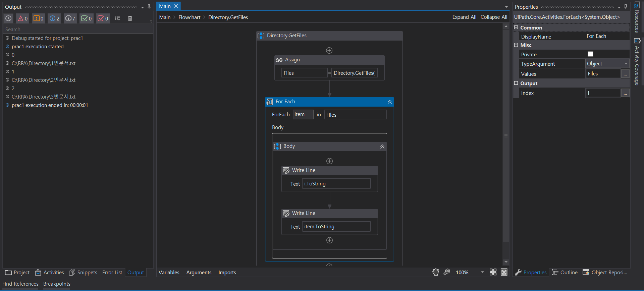Click Directory.GetFiles in breadcrumb
Screen dimensions: 644x291
tap(228, 17)
